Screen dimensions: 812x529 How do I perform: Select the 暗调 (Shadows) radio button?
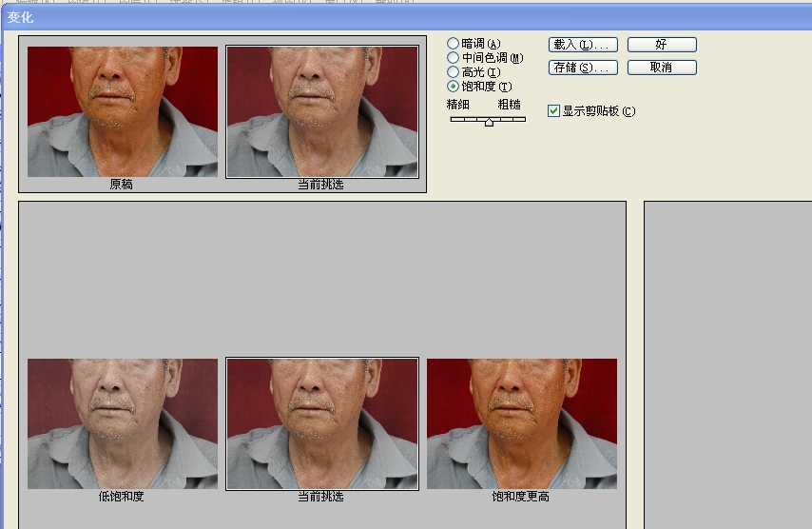pos(454,43)
